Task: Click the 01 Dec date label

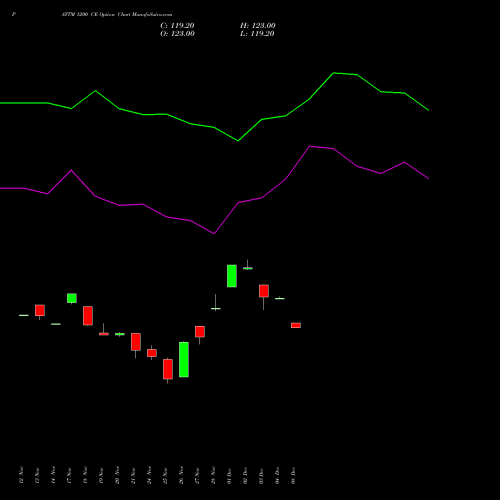Action: point(229,475)
